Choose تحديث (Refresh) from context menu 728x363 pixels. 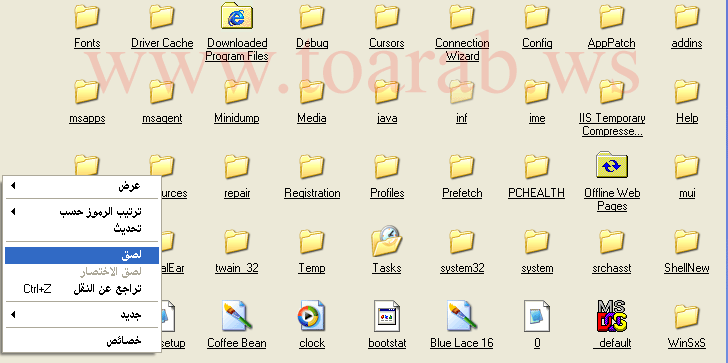(x=82, y=228)
